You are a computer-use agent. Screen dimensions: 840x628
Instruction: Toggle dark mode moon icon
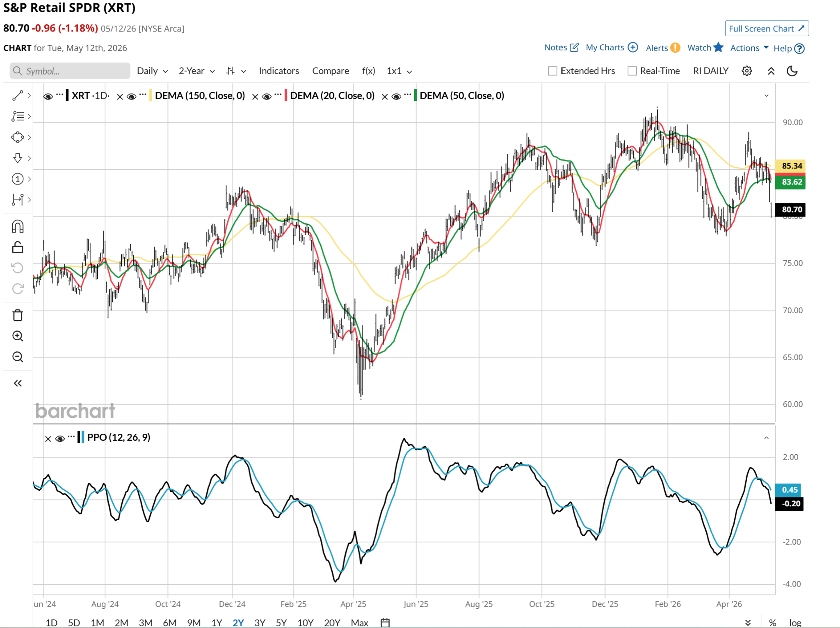tap(792, 71)
